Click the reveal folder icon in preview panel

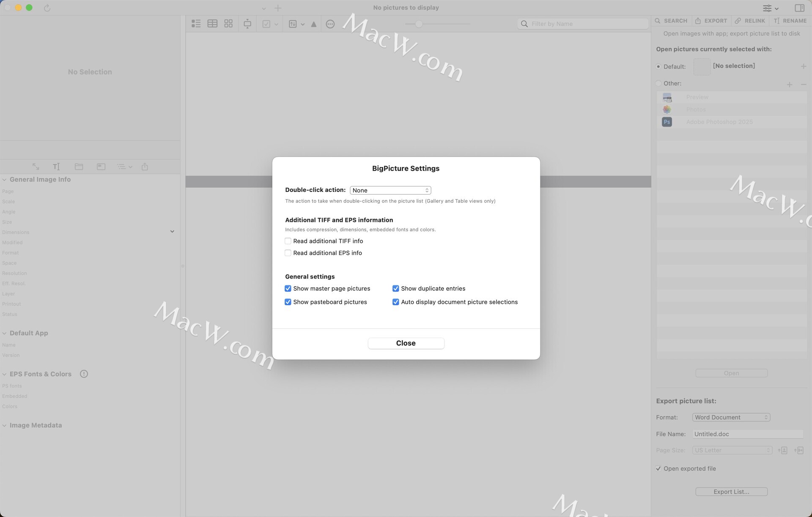point(79,167)
